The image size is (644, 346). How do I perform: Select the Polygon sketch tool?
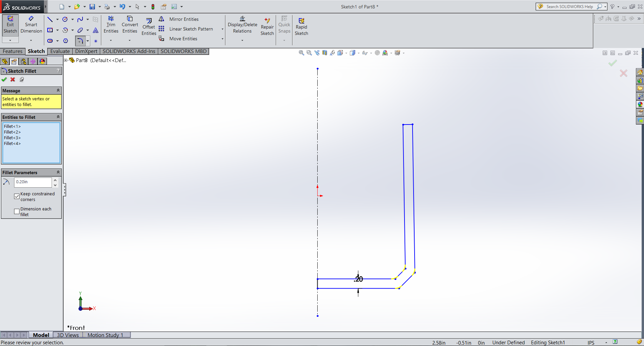click(66, 41)
